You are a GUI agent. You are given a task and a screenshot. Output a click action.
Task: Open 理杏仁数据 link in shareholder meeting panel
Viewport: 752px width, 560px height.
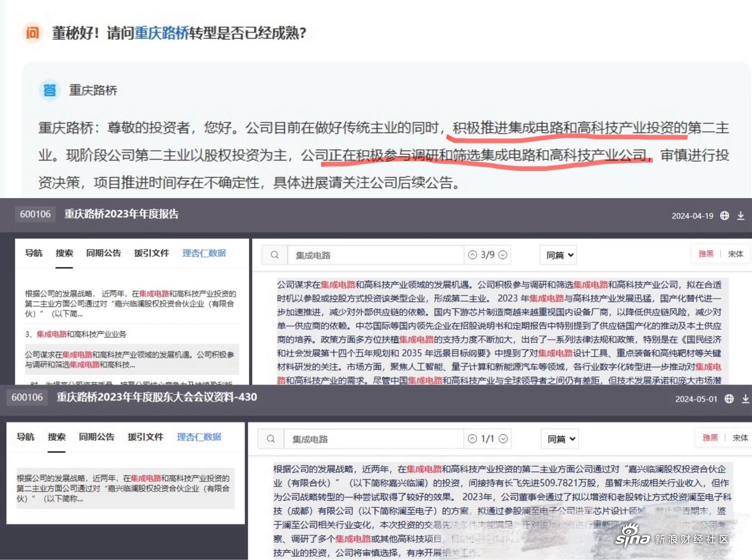pos(199,437)
